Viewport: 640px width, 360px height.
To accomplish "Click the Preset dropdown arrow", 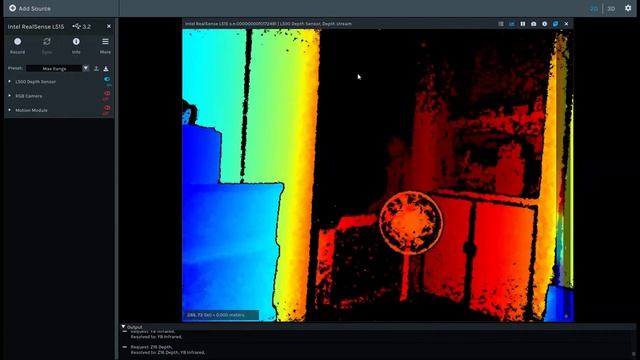I will click(86, 68).
